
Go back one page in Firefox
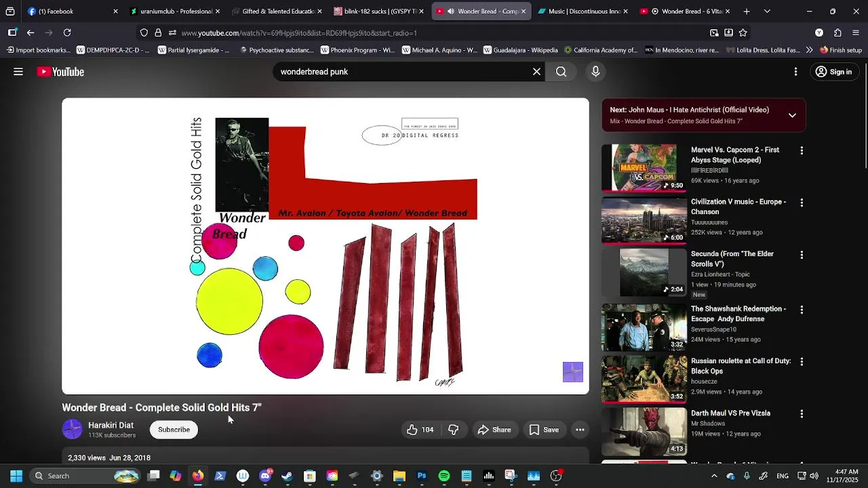point(31,33)
